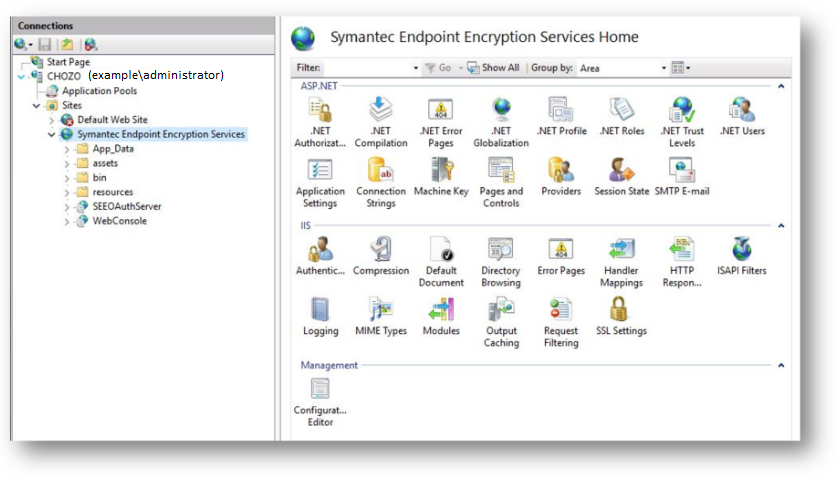Click the Delete Connection toolbar icon

[91, 45]
